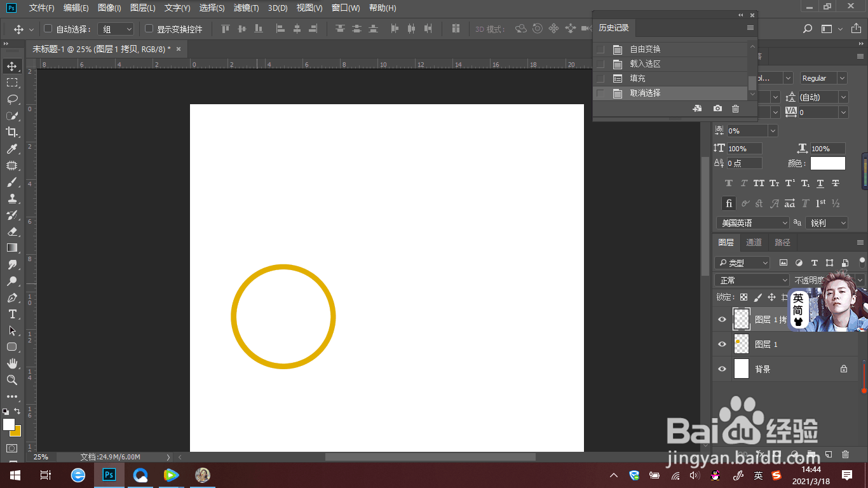Click the background orange color swatch
868x488 pixels.
[x=18, y=433]
